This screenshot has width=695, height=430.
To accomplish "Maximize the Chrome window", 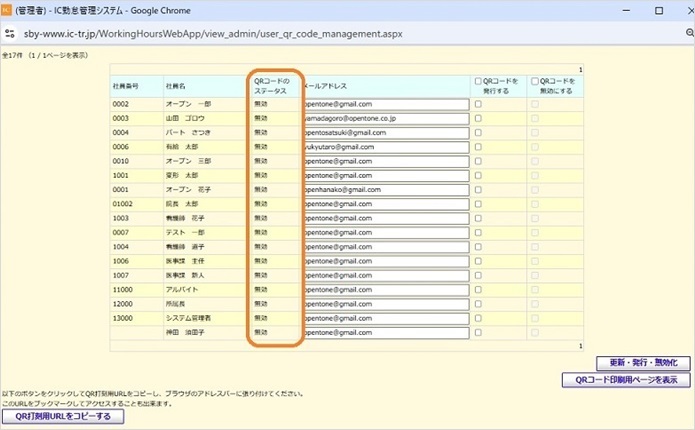I will click(659, 10).
